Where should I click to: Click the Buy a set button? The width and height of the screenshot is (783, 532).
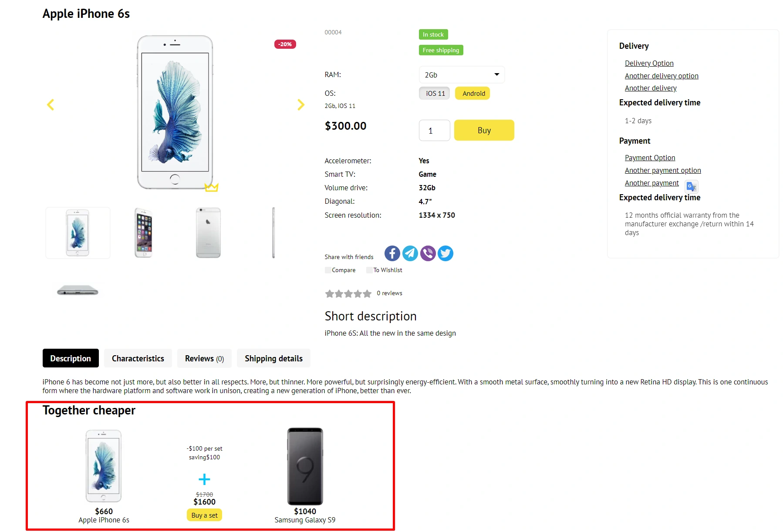204,515
